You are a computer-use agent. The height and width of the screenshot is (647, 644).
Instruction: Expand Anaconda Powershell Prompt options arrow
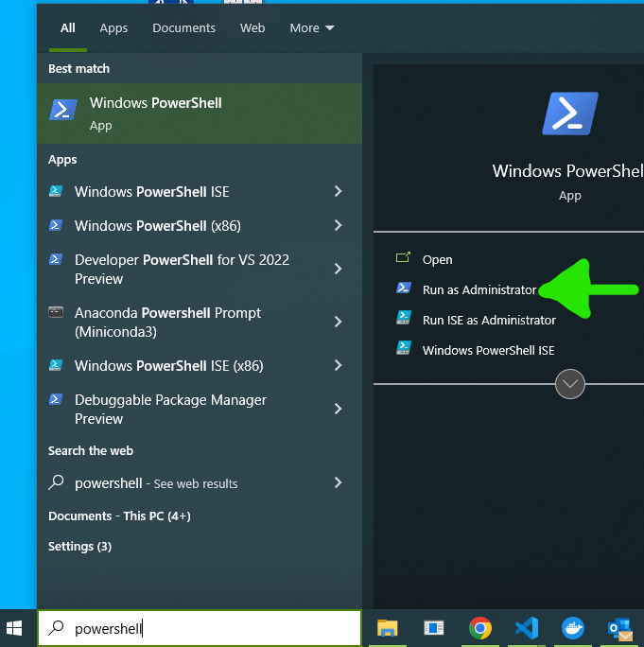(x=338, y=322)
